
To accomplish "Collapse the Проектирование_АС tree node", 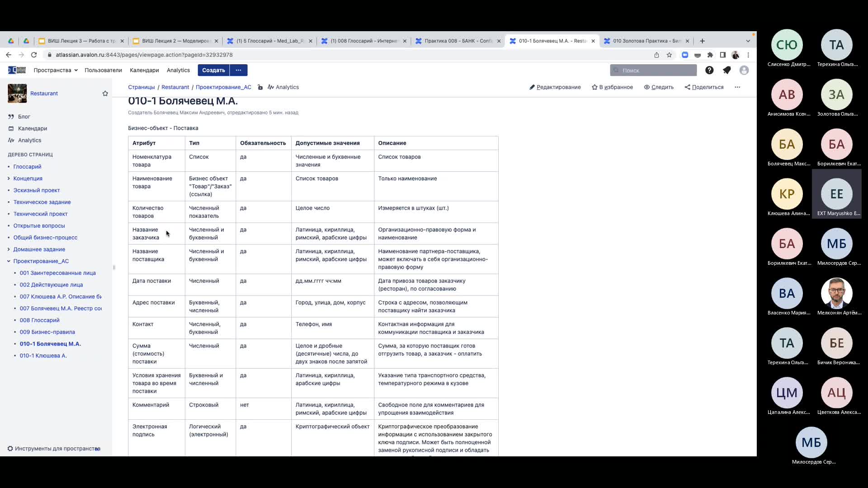I will tap(9, 261).
